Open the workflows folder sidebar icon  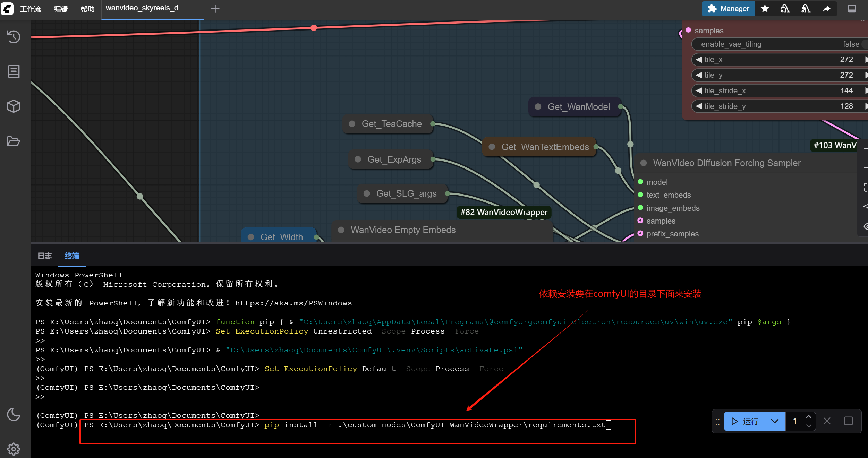point(14,141)
